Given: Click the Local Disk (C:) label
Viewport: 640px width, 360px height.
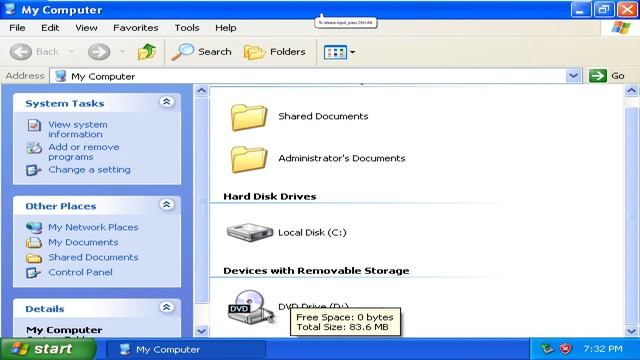Looking at the screenshot, I should (x=312, y=233).
